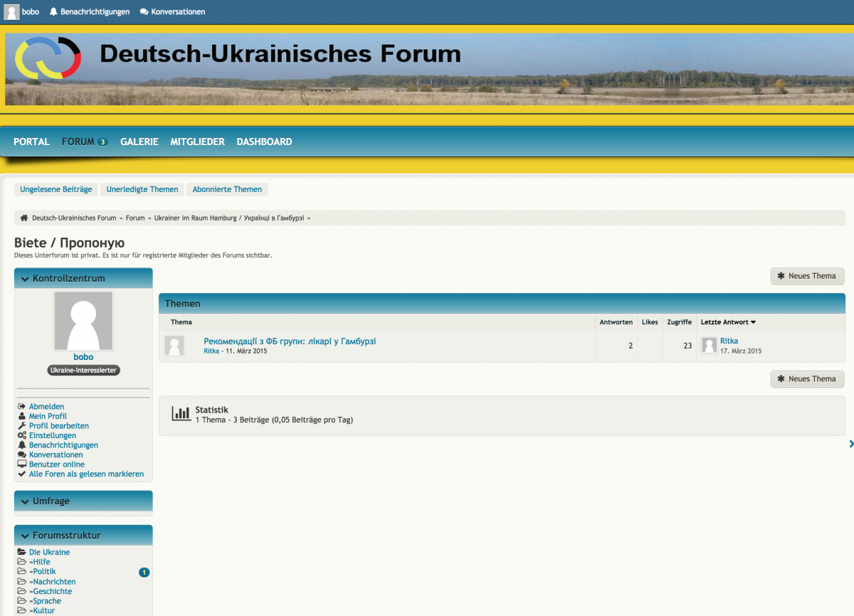Screen dimensions: 854x616
Task: Sort threads by the Antworten column
Action: click(x=616, y=322)
